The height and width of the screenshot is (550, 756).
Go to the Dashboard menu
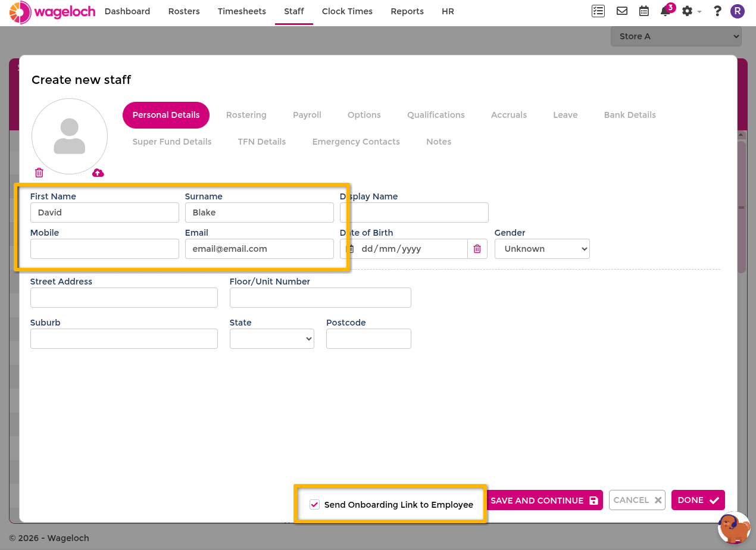click(127, 11)
